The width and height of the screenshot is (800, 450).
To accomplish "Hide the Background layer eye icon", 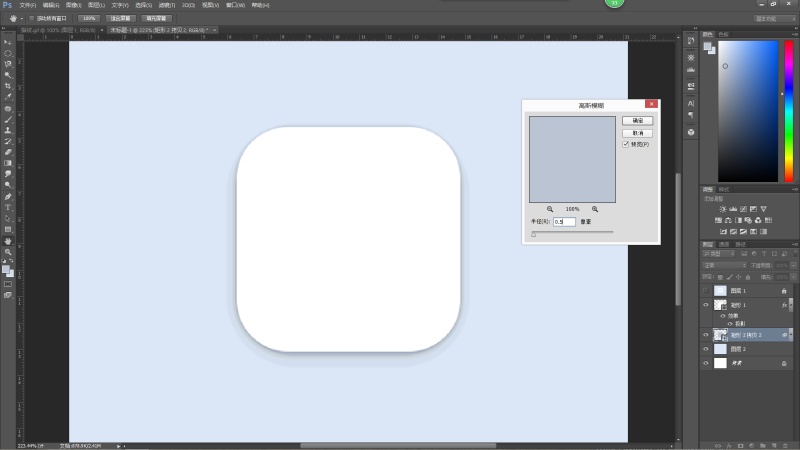I will tap(706, 363).
